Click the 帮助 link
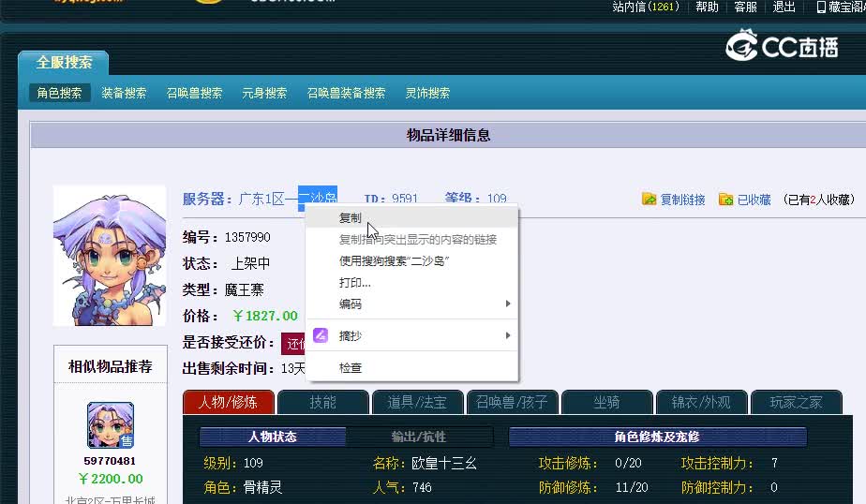 (x=707, y=7)
